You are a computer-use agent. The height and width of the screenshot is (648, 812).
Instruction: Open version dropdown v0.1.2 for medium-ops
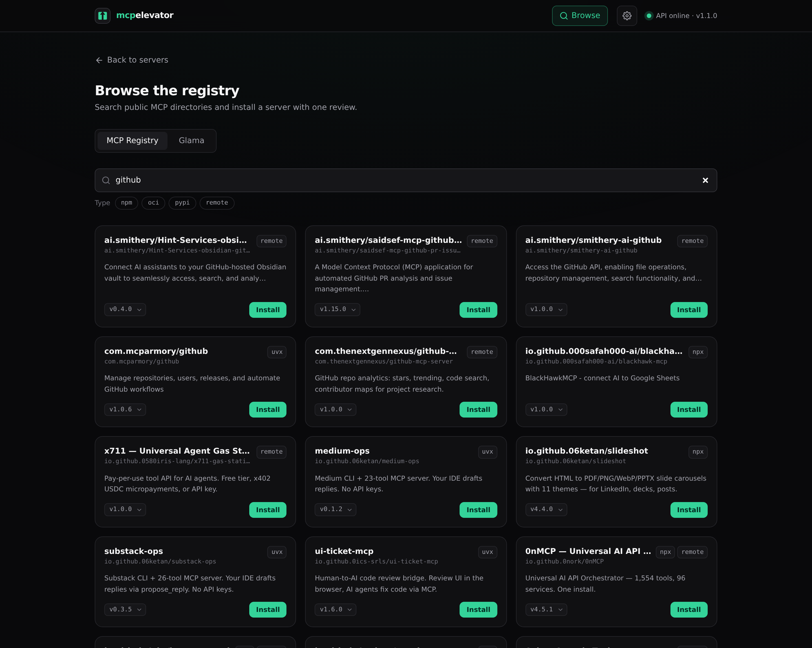point(336,509)
